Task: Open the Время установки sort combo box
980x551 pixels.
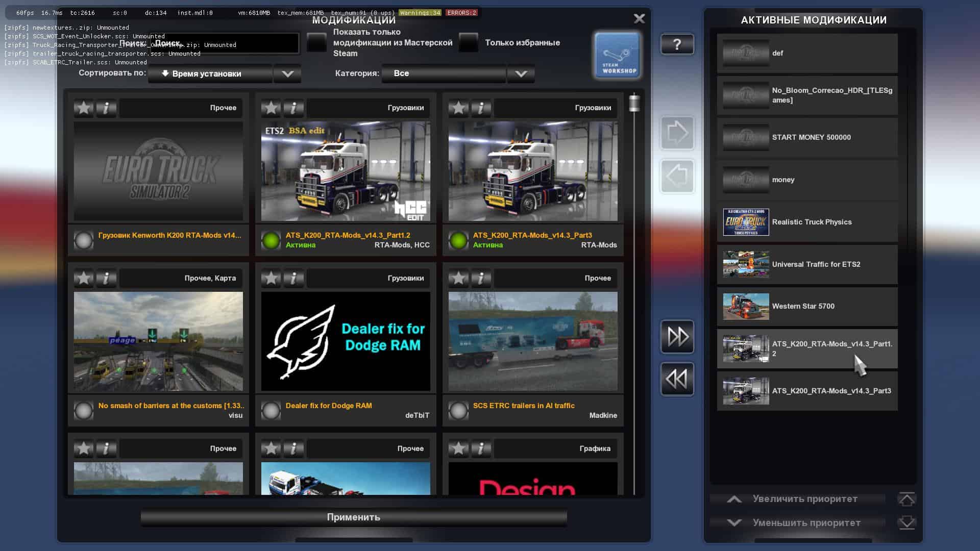Action: tap(210, 74)
